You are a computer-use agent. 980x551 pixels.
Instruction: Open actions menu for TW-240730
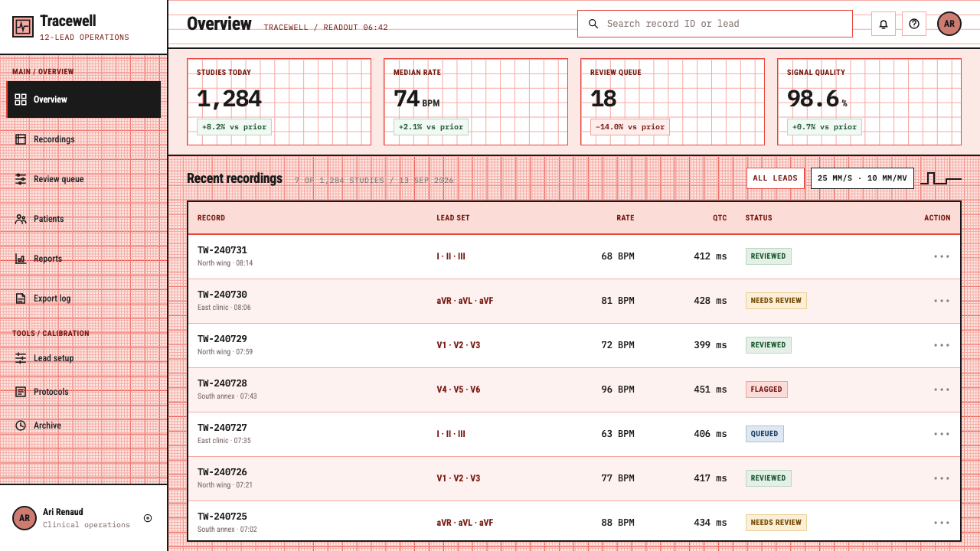tap(942, 301)
